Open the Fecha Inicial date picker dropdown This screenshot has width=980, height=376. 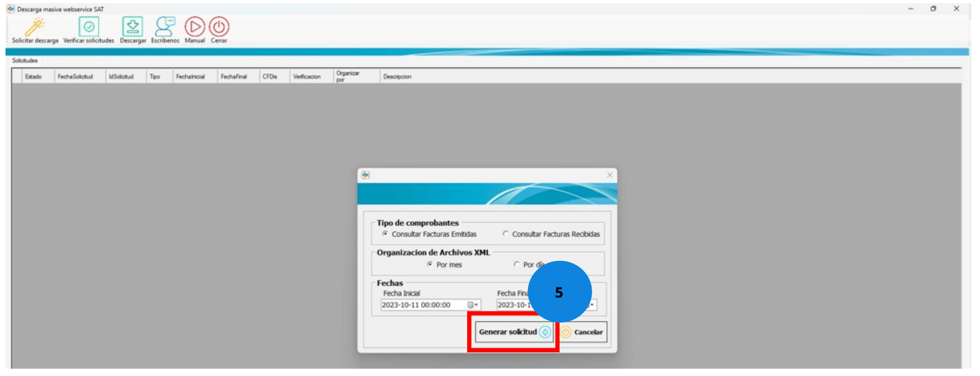[473, 305]
